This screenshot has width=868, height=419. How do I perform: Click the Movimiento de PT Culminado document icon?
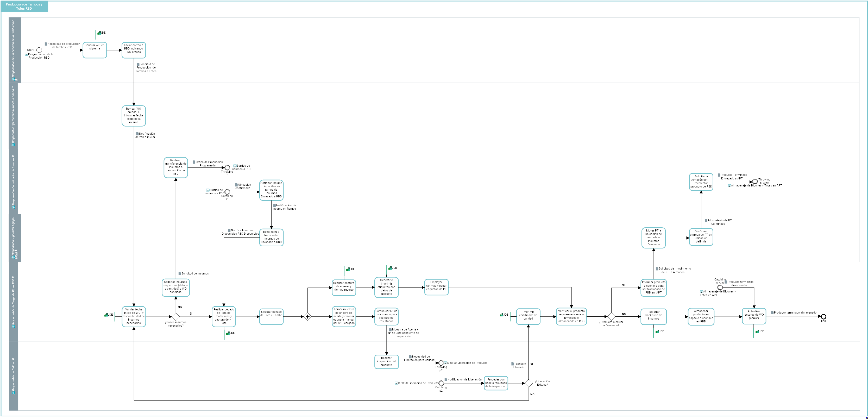point(706,221)
